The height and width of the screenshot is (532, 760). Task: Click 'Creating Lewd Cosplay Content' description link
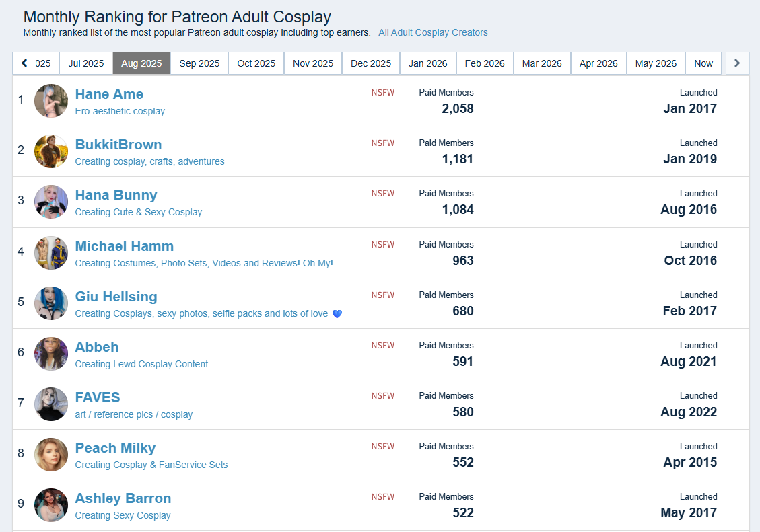tap(141, 364)
